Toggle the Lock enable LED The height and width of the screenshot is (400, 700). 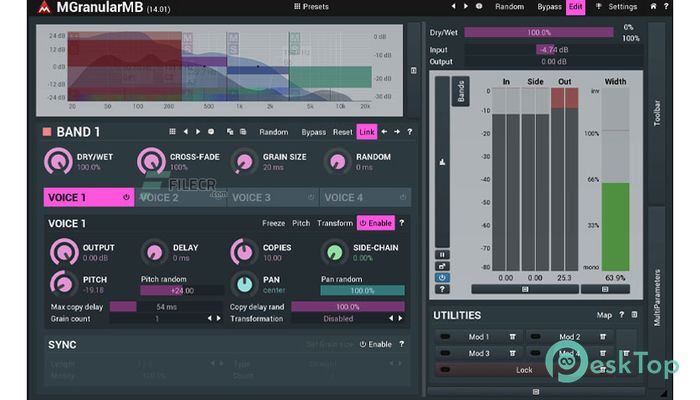(445, 370)
